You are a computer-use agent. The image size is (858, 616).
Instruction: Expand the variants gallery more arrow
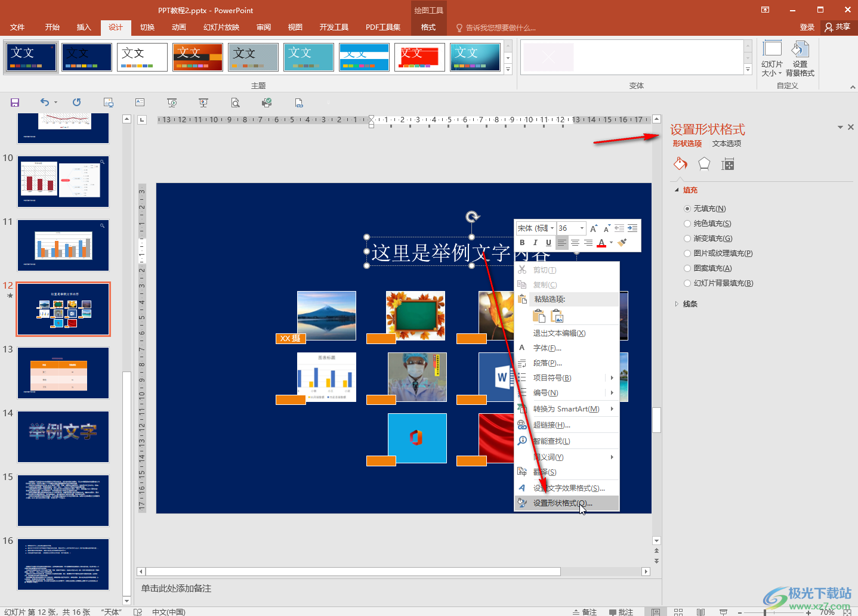(748, 70)
